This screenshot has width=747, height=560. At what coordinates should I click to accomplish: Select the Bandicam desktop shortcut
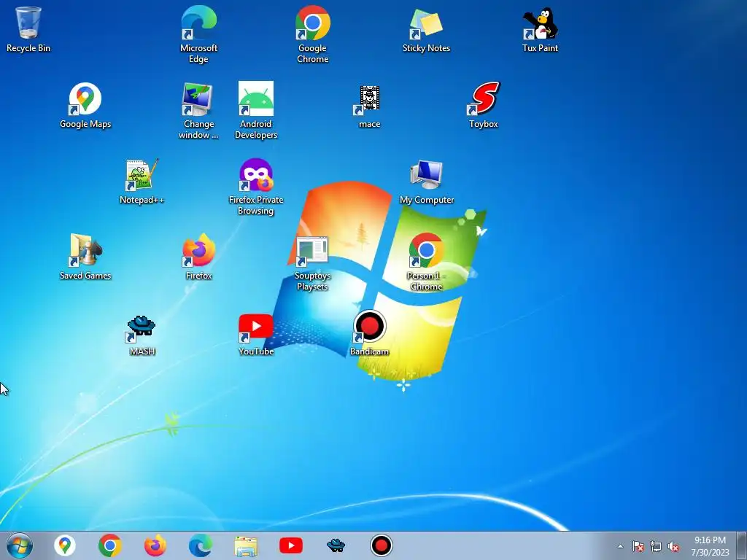pos(369,332)
